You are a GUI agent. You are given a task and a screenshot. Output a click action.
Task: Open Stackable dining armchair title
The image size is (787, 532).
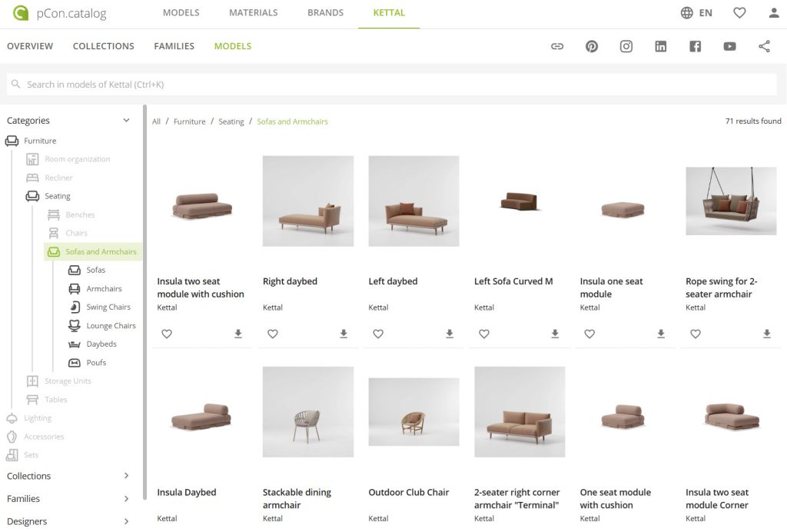tap(297, 499)
